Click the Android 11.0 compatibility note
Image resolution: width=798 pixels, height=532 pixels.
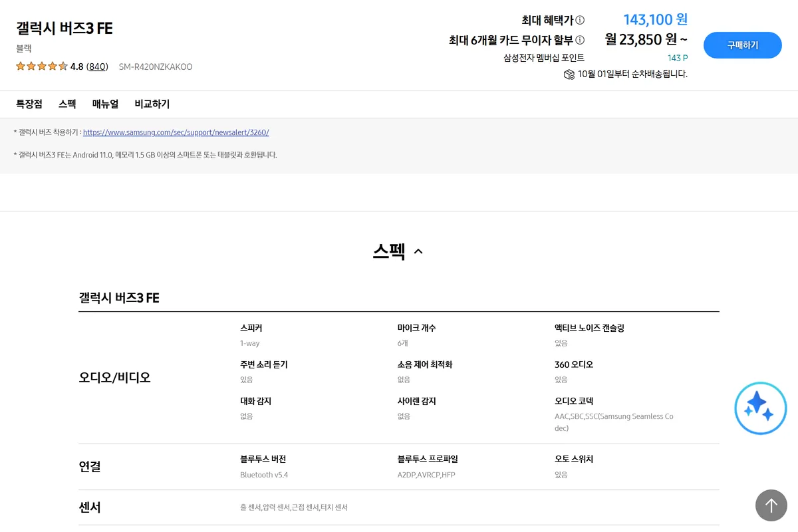145,155
